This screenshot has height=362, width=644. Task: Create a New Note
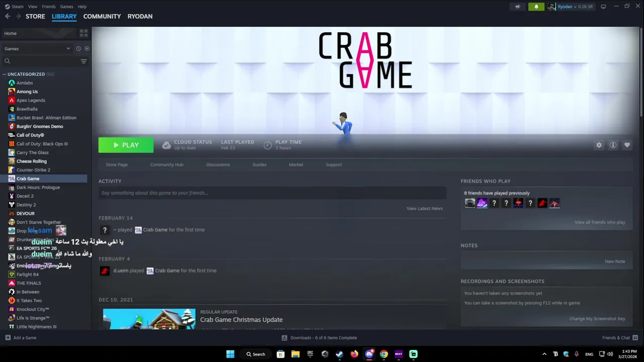[x=615, y=261]
